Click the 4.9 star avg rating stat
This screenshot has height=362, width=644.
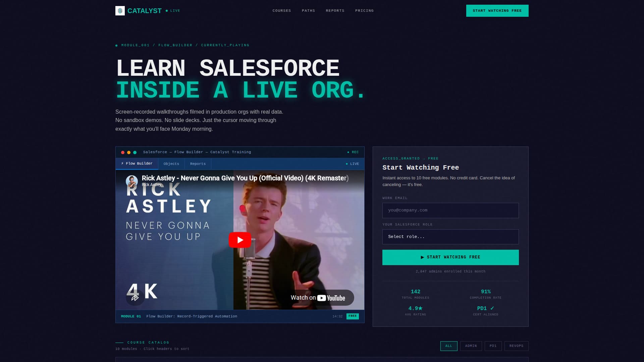[x=415, y=311]
